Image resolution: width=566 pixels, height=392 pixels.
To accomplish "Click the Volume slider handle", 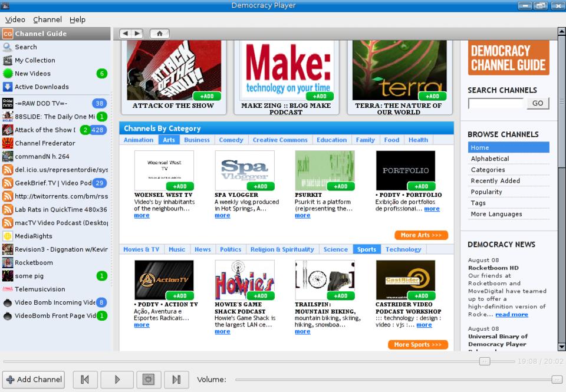I will (x=556, y=380).
